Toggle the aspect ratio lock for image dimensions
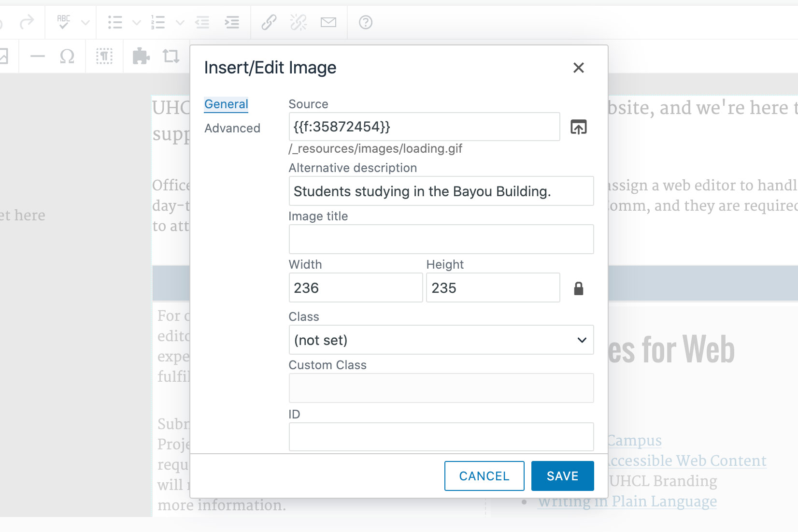798x532 pixels. click(x=579, y=288)
